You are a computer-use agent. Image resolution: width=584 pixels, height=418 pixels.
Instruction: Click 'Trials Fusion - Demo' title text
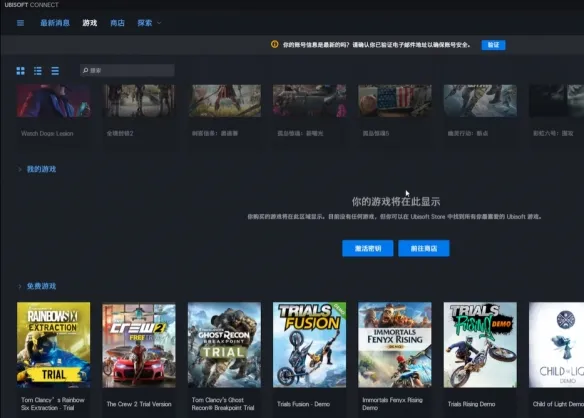click(304, 404)
